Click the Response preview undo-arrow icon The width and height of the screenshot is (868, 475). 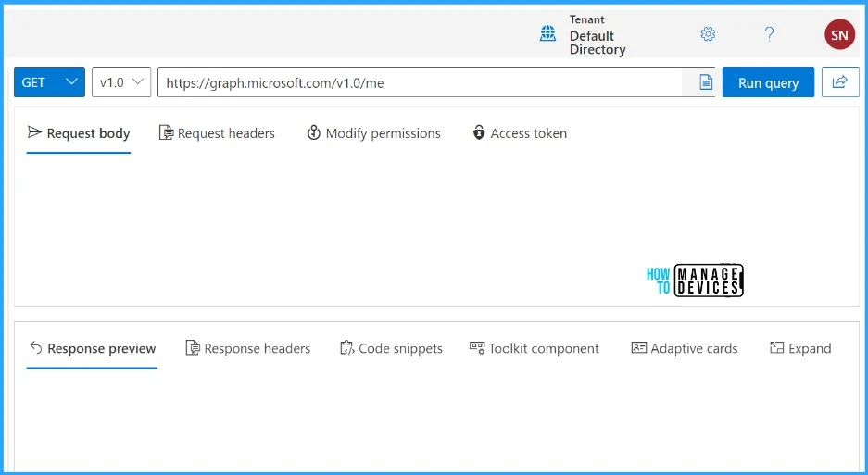[x=36, y=347]
